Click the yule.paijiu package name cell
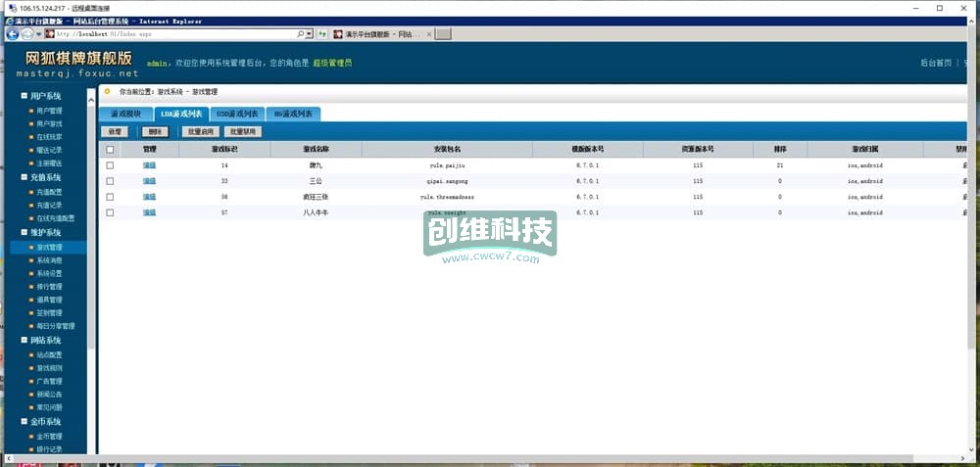This screenshot has width=980, height=467. pyautogui.click(x=447, y=165)
